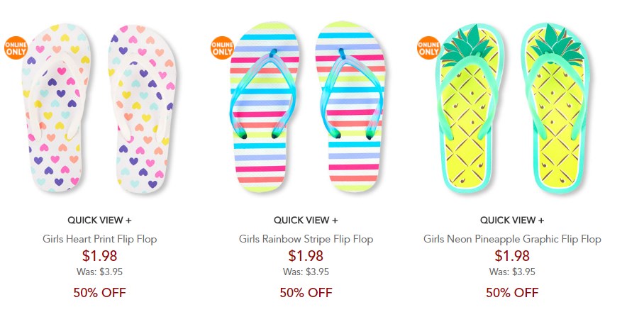
Task: Click the Online Only badge on heart flip flops
Action: (x=16, y=48)
